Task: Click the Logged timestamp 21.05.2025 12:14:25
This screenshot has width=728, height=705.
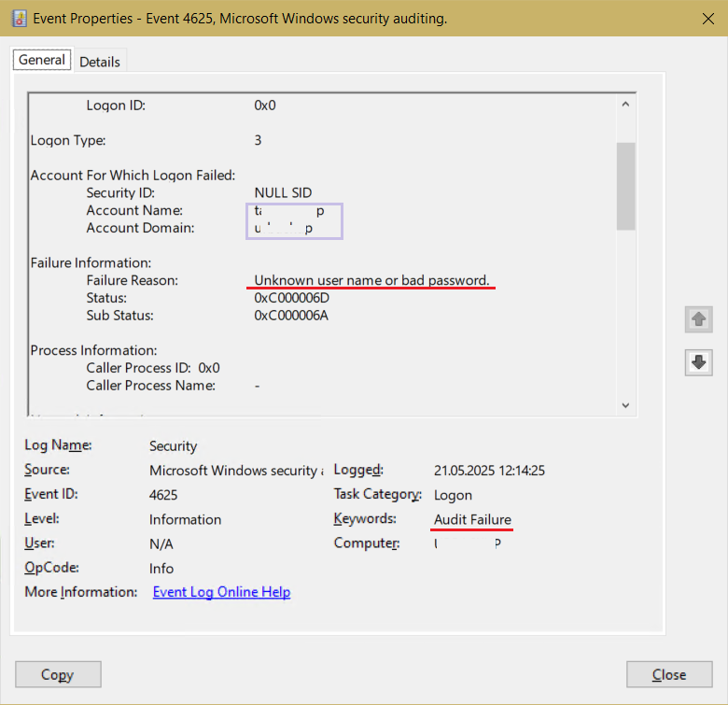Action: pyautogui.click(x=489, y=471)
